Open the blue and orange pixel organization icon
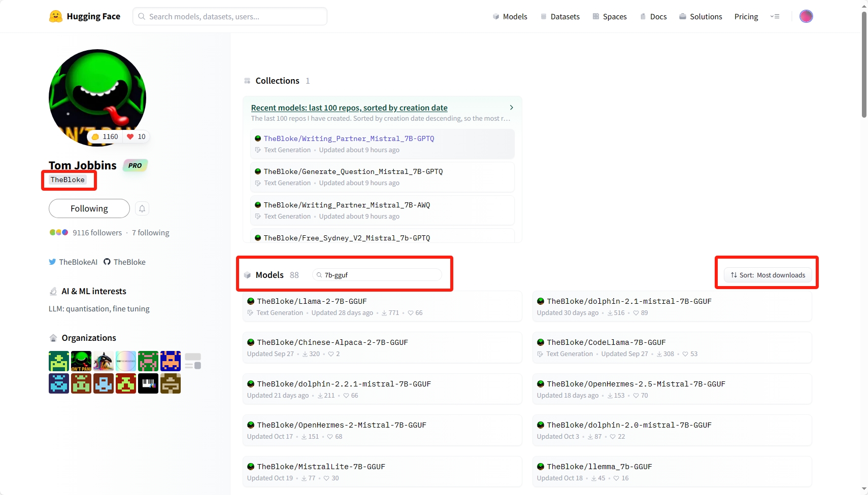 [x=171, y=361]
